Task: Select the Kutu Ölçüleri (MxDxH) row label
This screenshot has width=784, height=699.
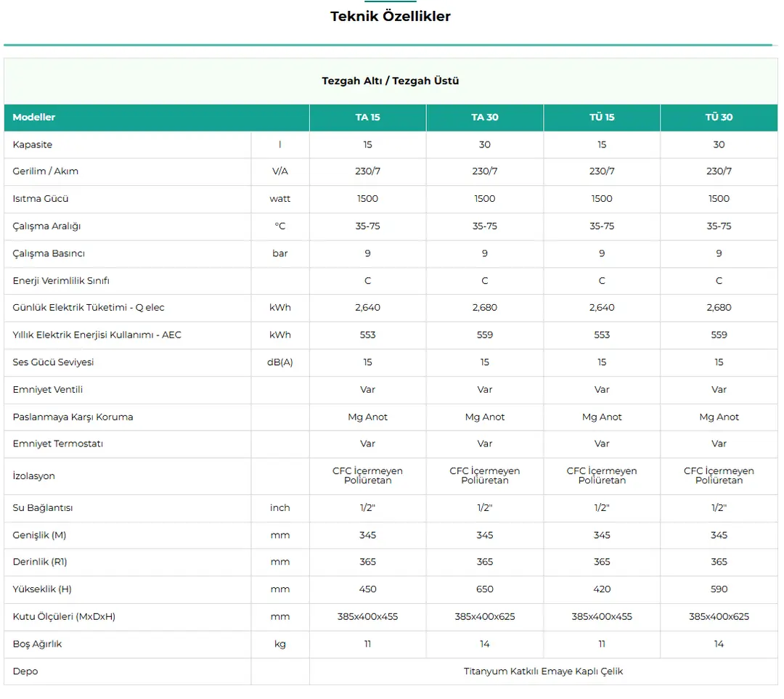Action: point(64,616)
